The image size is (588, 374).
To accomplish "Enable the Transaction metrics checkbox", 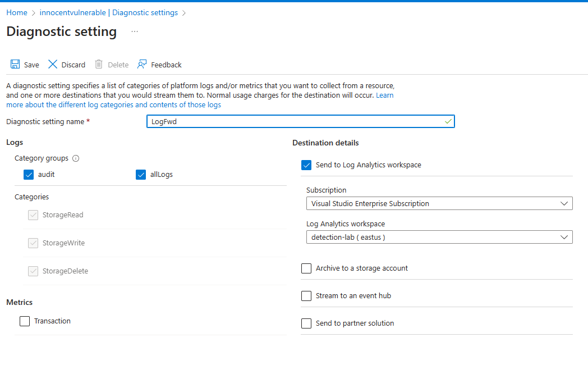I will tap(25, 321).
